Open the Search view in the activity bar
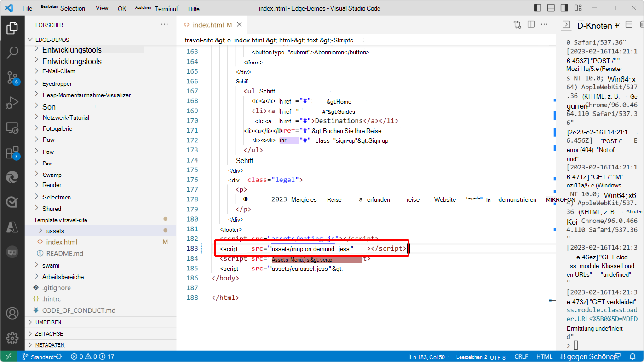This screenshot has height=362, width=644. pos(12,53)
